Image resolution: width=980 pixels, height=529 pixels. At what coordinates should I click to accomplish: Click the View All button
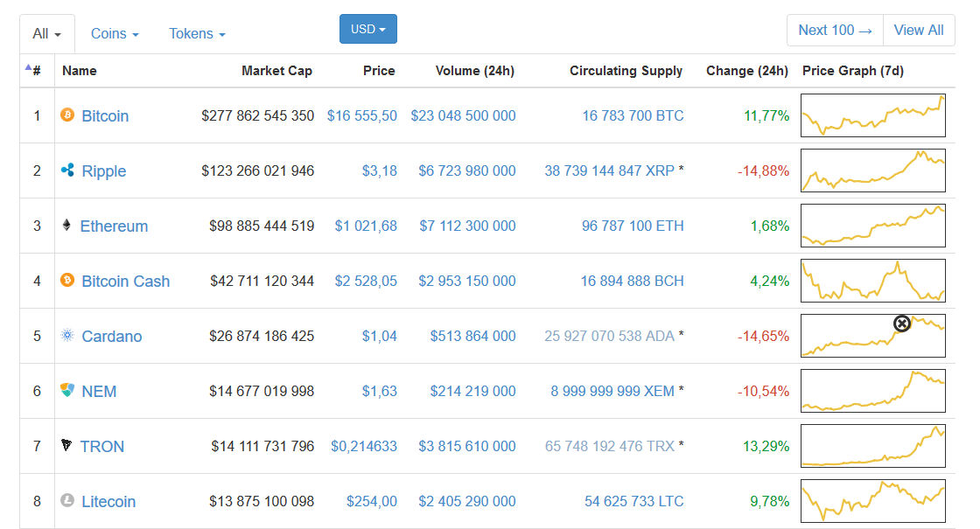(x=919, y=30)
